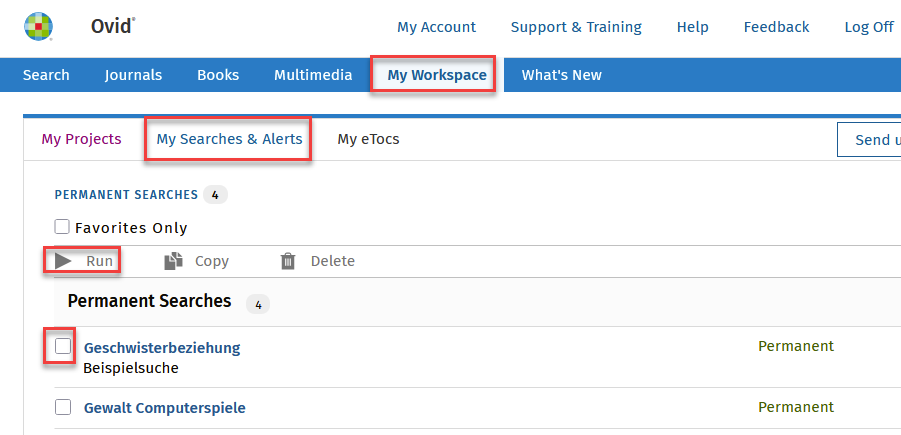This screenshot has width=901, height=435.
Task: Open the Search menu item
Action: pyautogui.click(x=46, y=75)
